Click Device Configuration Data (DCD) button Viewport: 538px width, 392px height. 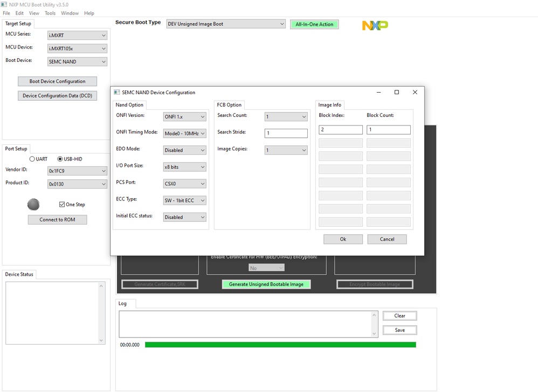57,96
